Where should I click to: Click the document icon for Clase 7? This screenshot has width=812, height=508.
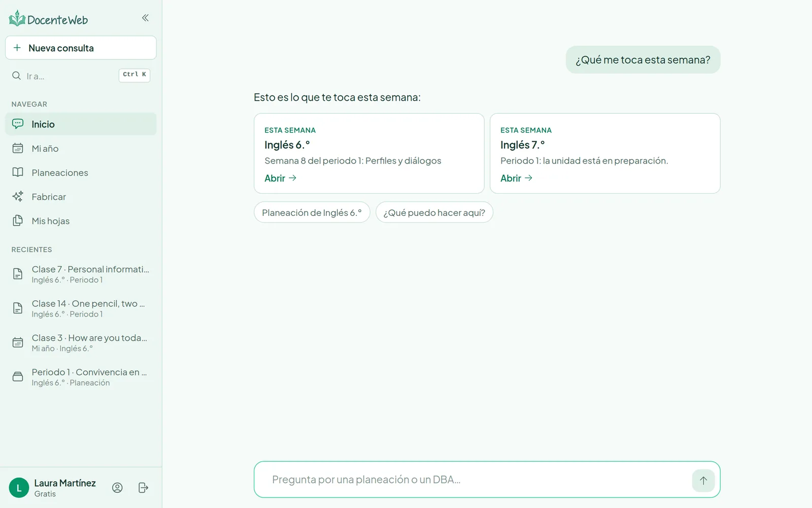pyautogui.click(x=18, y=274)
